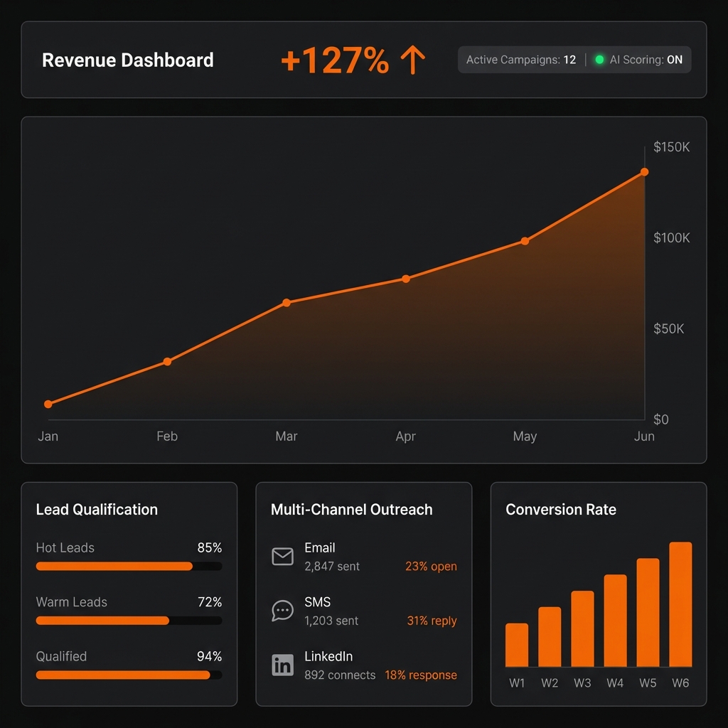Expand the Multi-Channel Outreach card
The width and height of the screenshot is (728, 728).
point(351,510)
